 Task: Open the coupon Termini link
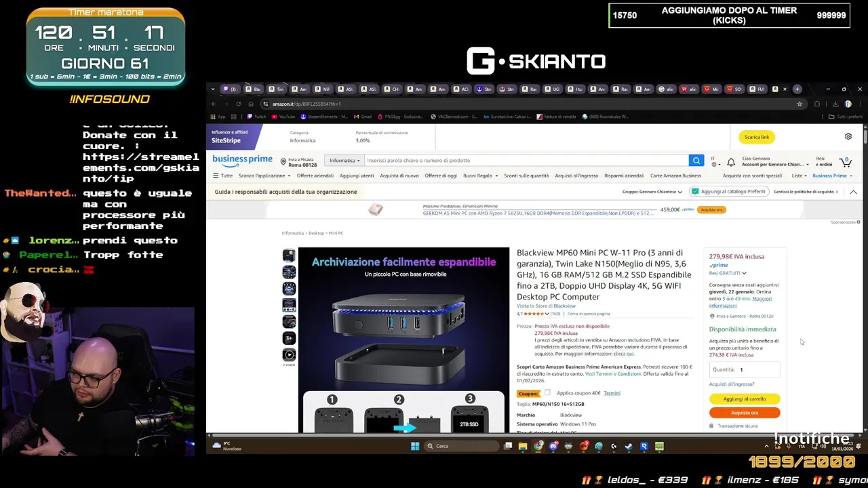pos(612,393)
